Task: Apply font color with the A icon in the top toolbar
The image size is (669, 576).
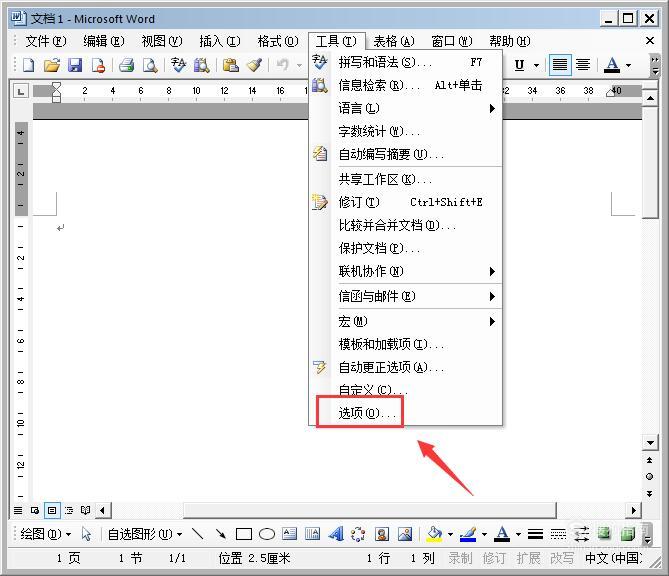Action: coord(612,65)
